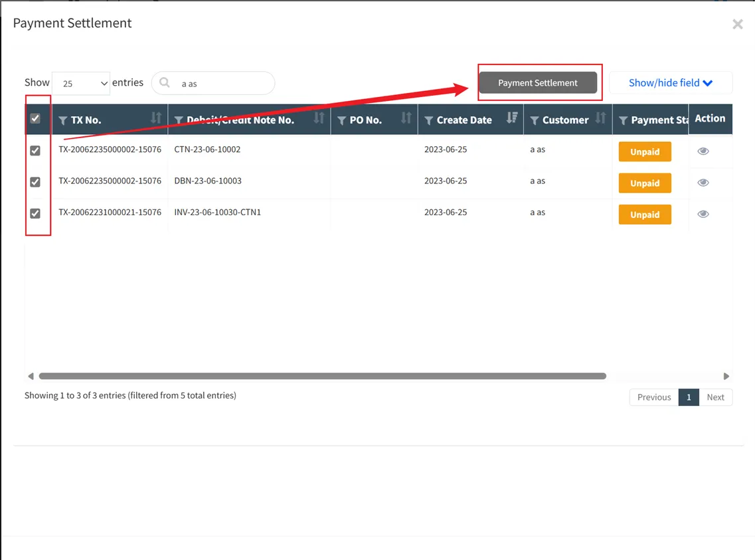This screenshot has height=560, width=755.
Task: Uncheck the CTN-23-06-10002 row checkbox
Action: [35, 151]
